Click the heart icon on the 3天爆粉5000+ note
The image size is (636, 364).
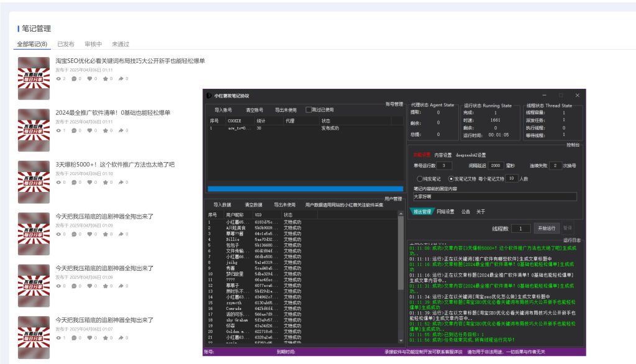(x=89, y=183)
